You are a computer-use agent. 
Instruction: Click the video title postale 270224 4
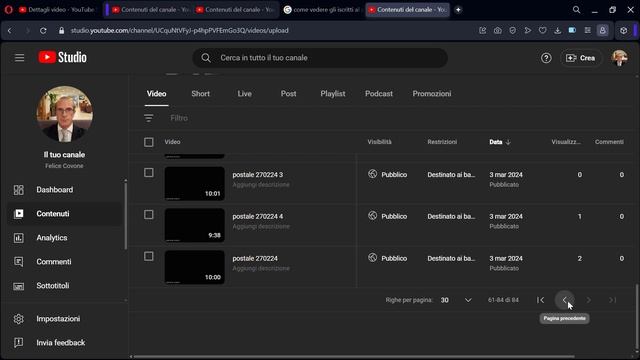[258, 216]
